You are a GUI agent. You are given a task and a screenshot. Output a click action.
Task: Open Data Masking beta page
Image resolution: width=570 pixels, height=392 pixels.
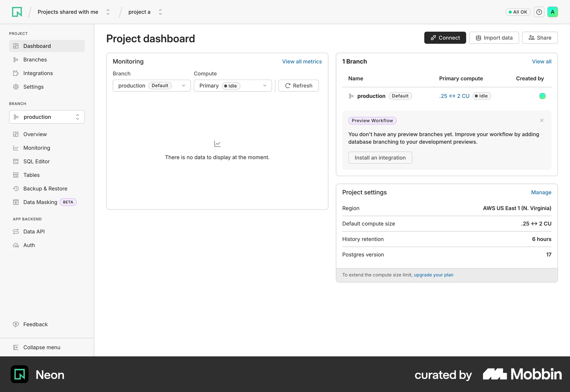(x=47, y=202)
